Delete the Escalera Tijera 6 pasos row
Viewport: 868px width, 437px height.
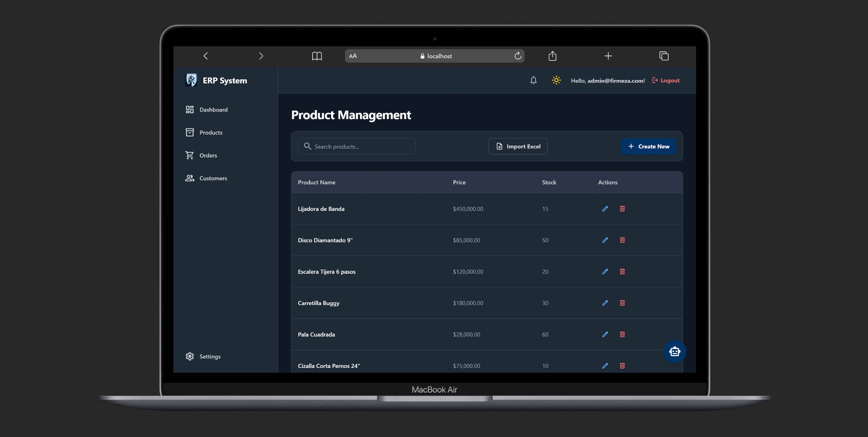click(x=622, y=271)
